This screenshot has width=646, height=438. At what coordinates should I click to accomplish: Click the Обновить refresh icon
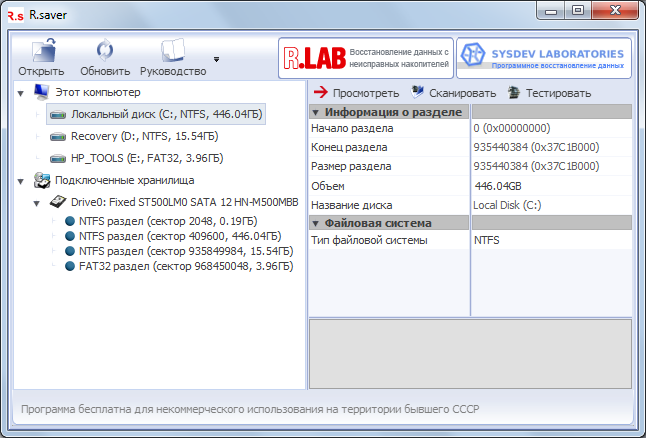(x=105, y=50)
